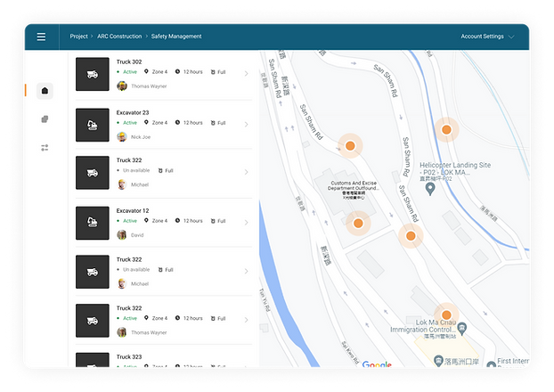This screenshot has width=554, height=392.
Task: Open Safety Management breadcrumb
Action: [x=176, y=36]
